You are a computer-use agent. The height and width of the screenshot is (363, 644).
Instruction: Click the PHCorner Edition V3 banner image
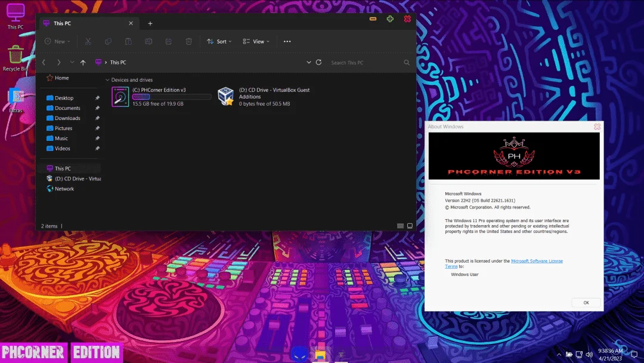click(514, 156)
